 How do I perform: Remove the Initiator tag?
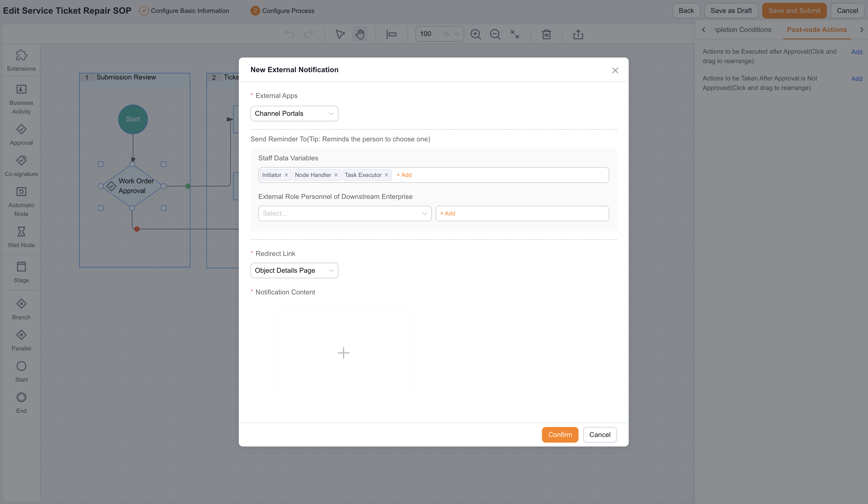point(286,175)
